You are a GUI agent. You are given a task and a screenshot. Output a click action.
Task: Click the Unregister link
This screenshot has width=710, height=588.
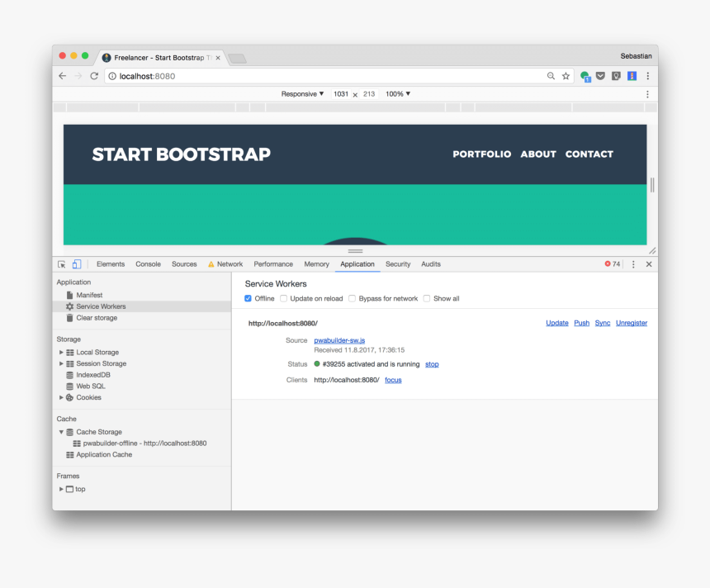pos(631,323)
